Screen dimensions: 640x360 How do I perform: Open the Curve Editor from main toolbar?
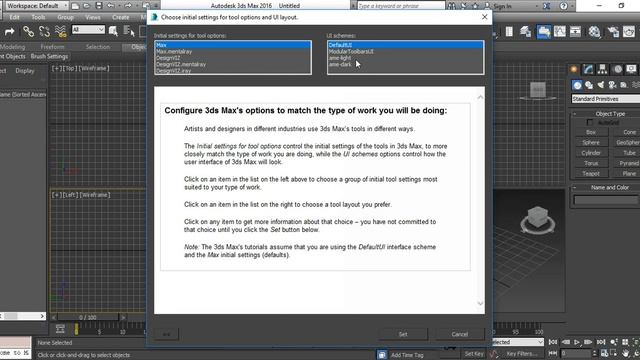coord(560,31)
